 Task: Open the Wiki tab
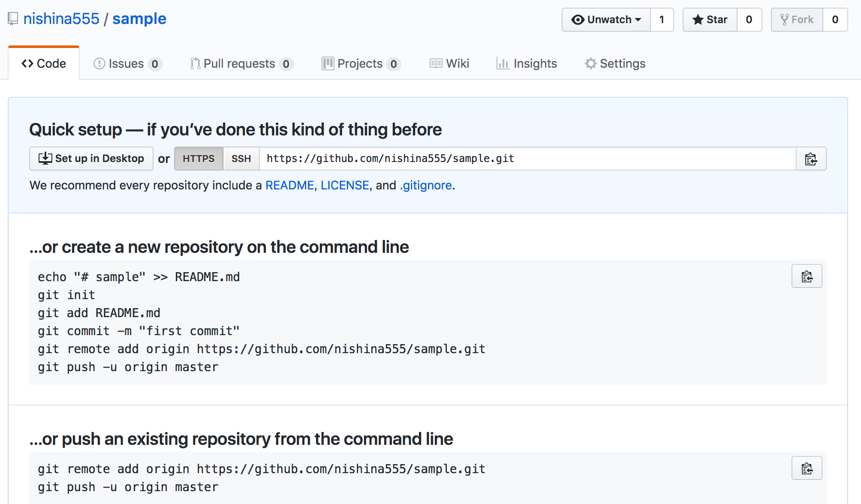[x=449, y=63]
